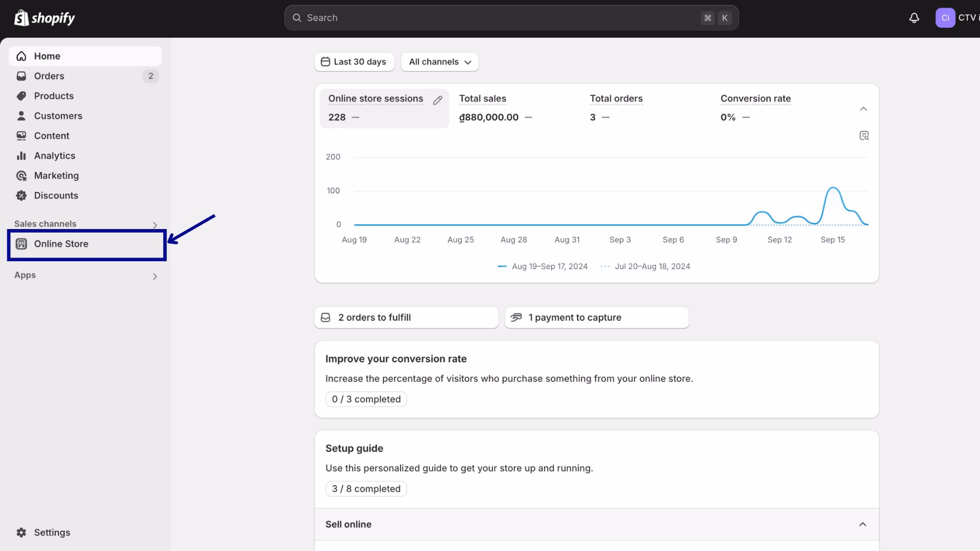
Task: Click the calendar icon in Last 30 days
Action: tap(325, 62)
